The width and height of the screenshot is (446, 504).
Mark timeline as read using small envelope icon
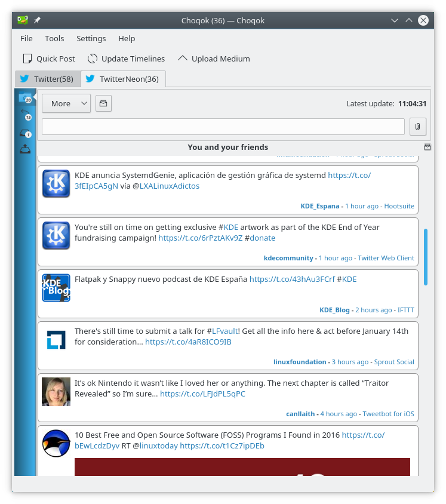point(427,147)
